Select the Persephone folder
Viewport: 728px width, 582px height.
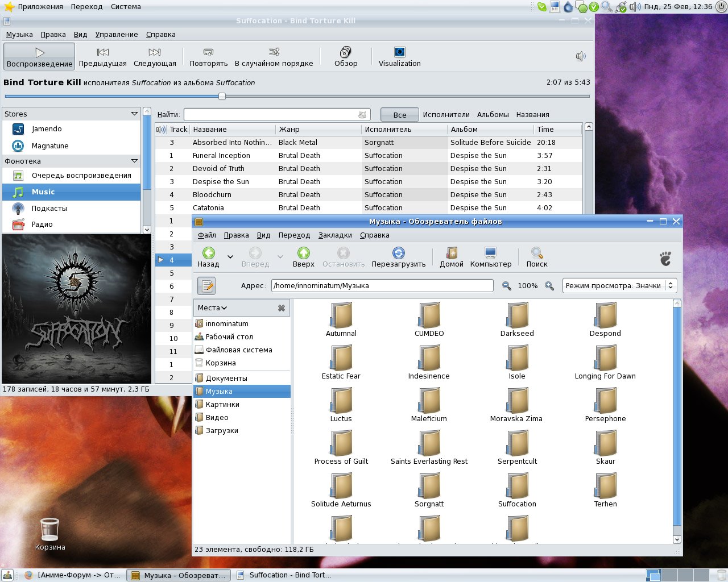605,405
